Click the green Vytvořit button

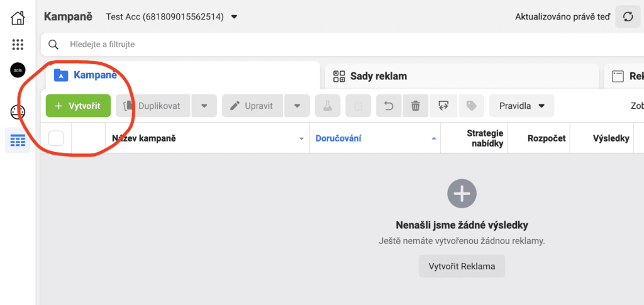[x=78, y=106]
